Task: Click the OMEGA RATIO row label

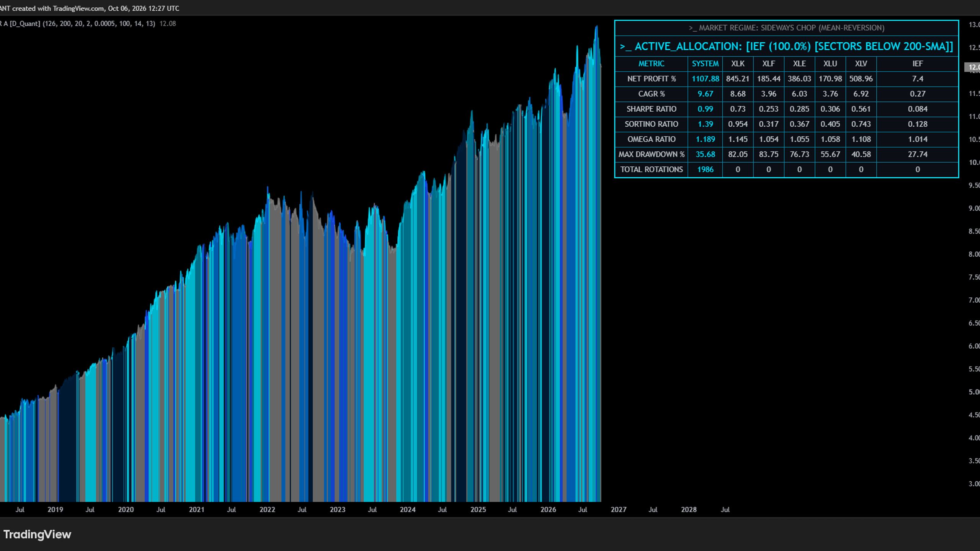Action: (x=651, y=139)
